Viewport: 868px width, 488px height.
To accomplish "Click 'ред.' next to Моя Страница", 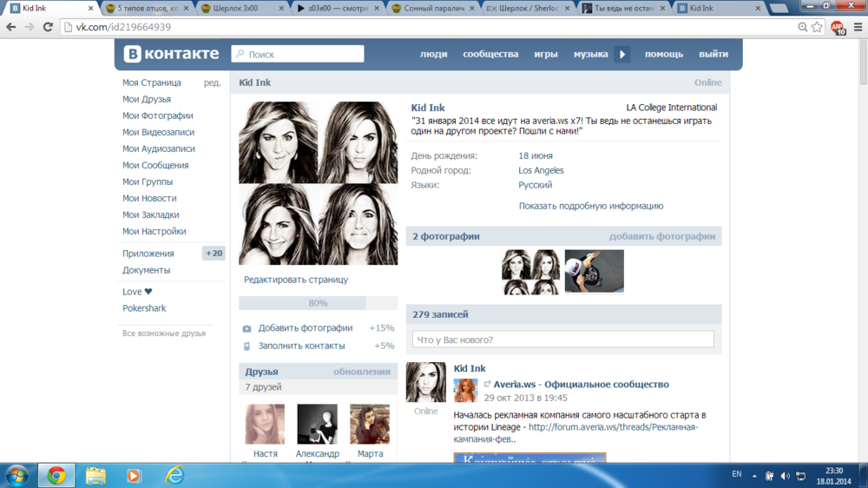I will coord(212,82).
